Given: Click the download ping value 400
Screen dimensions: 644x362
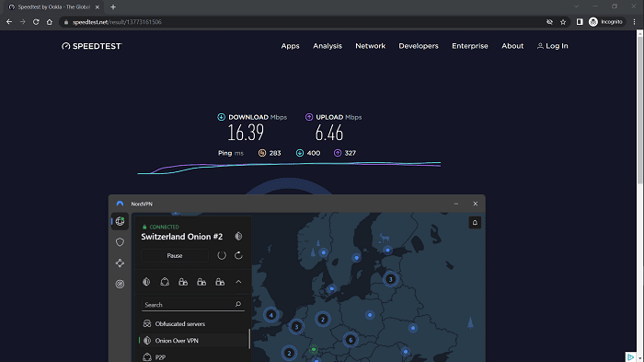Looking at the screenshot, I should (314, 153).
